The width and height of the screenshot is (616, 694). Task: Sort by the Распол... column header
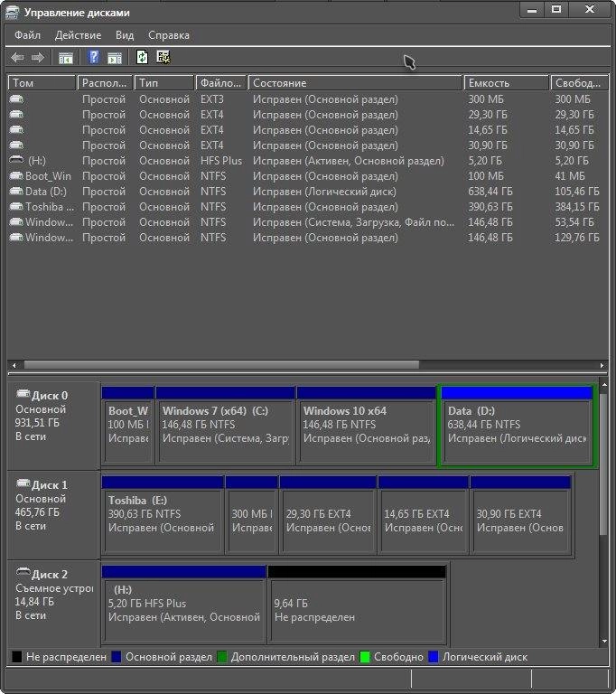[105, 83]
